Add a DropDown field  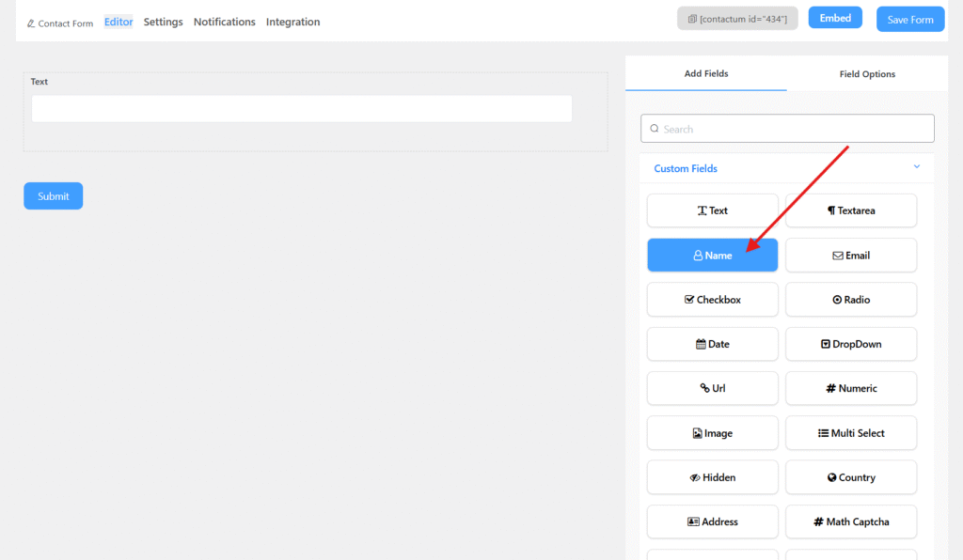[x=850, y=344]
